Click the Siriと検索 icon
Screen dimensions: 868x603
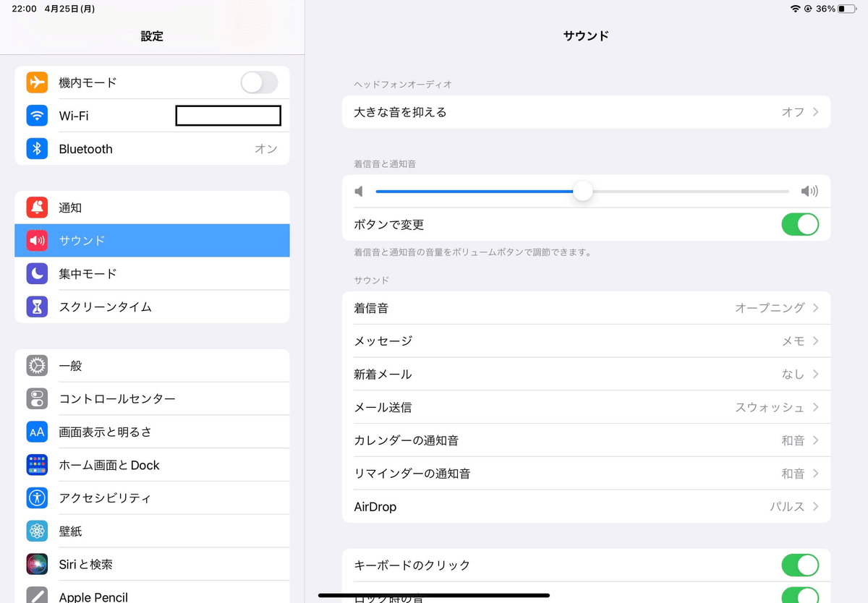click(x=37, y=564)
